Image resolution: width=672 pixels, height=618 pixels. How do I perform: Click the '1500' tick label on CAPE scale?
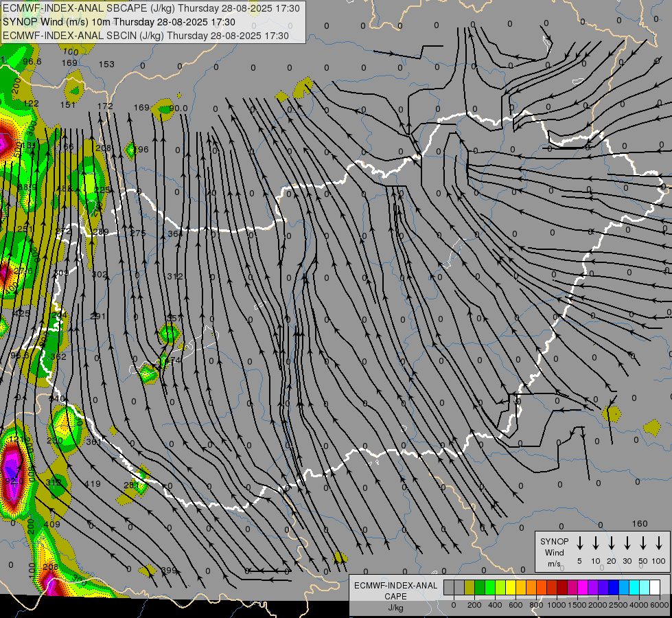[x=577, y=605]
